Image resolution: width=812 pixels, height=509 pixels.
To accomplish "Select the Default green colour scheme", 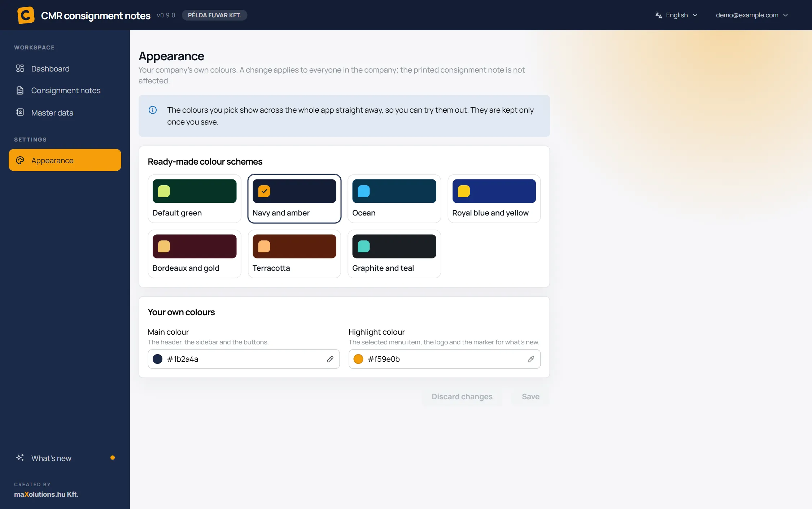I will [x=195, y=199].
